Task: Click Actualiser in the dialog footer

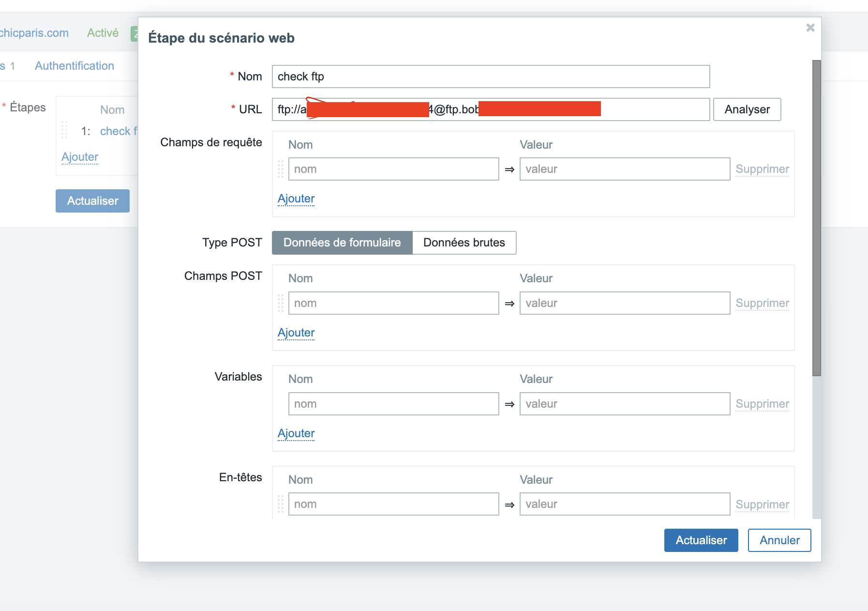Action: click(x=701, y=540)
